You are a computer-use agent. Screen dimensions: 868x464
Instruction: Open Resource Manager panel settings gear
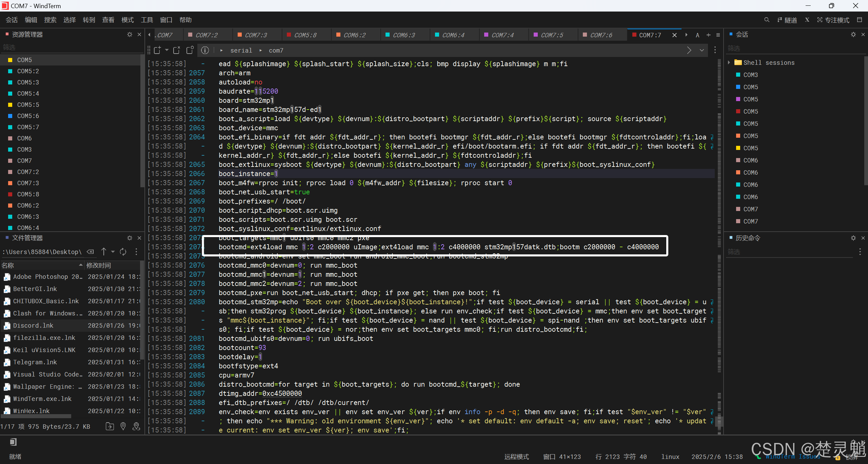(x=130, y=35)
